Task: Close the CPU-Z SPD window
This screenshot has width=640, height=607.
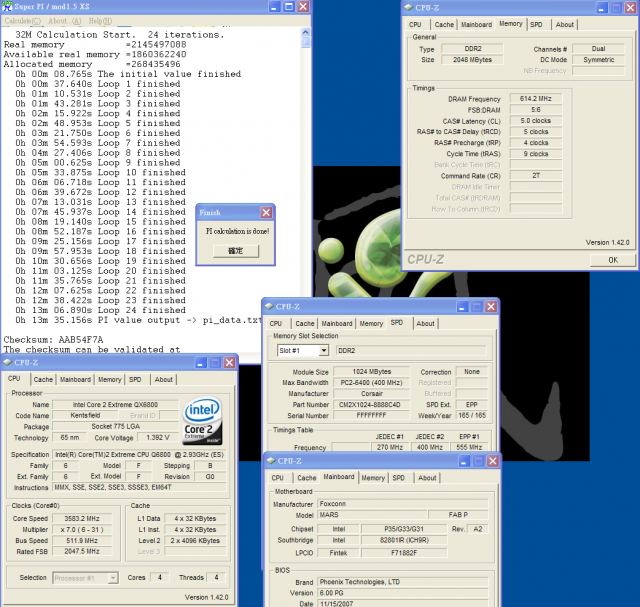Action: (x=491, y=307)
